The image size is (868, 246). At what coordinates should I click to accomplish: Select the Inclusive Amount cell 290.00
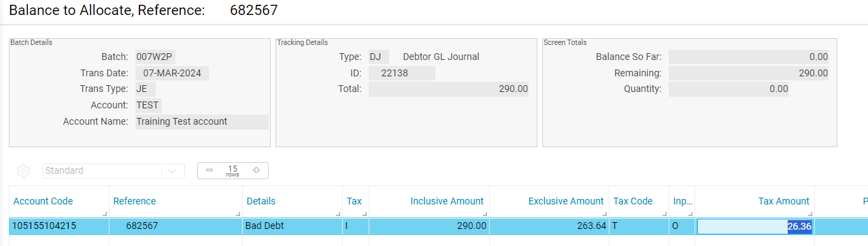tap(429, 226)
